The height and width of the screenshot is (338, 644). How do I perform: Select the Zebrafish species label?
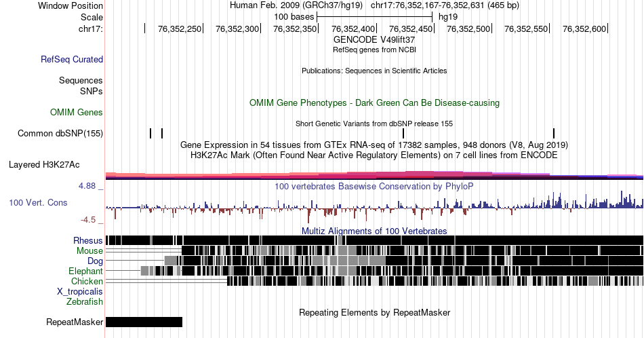85,301
